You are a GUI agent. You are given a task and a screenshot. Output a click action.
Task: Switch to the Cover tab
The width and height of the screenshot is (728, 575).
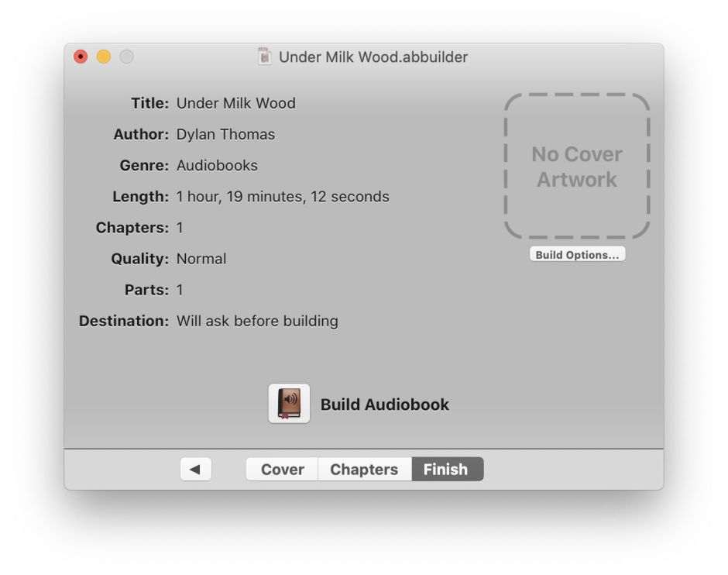[x=281, y=469]
